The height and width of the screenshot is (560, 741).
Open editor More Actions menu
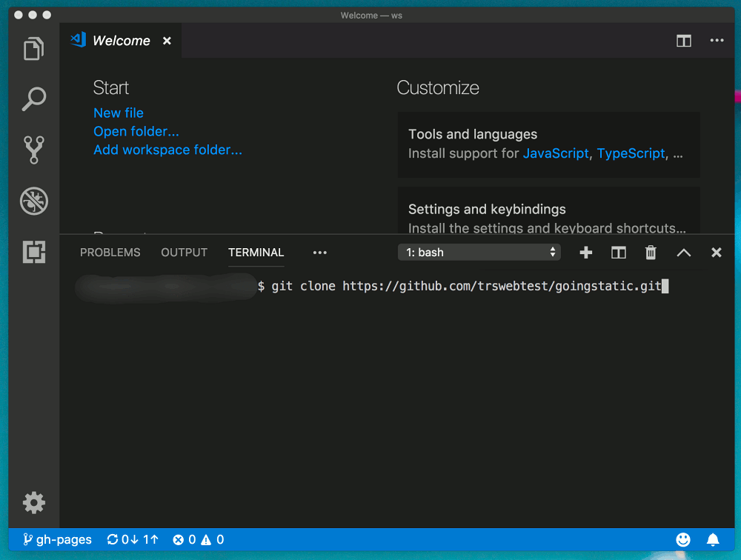pyautogui.click(x=717, y=41)
